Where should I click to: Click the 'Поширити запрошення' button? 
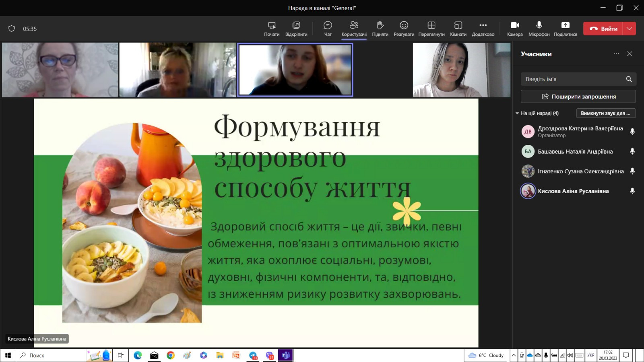(578, 97)
